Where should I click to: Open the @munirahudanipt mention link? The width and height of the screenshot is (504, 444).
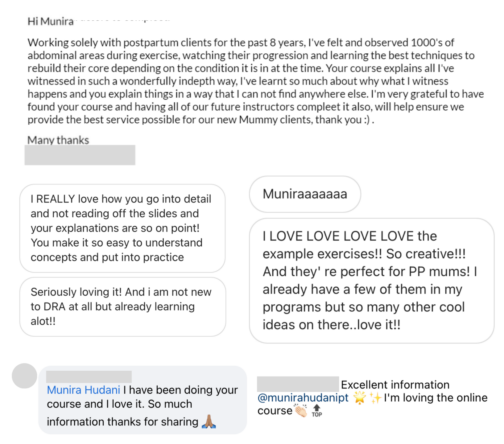[x=303, y=398]
